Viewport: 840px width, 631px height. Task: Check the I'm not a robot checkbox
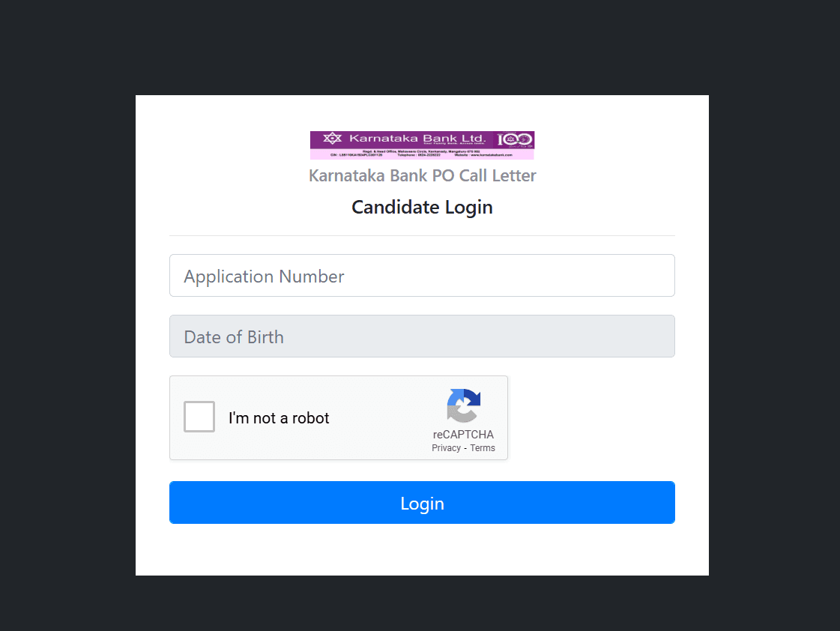click(x=199, y=417)
